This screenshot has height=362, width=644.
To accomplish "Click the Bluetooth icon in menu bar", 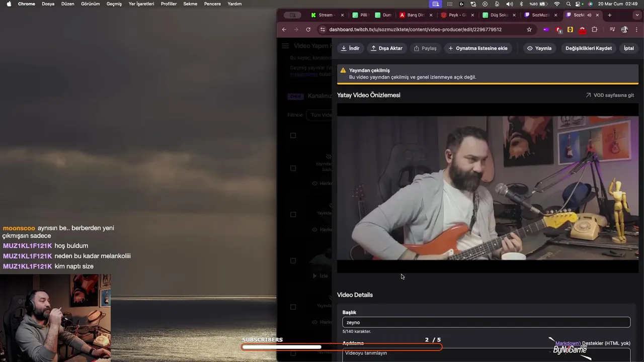I will click(521, 4).
